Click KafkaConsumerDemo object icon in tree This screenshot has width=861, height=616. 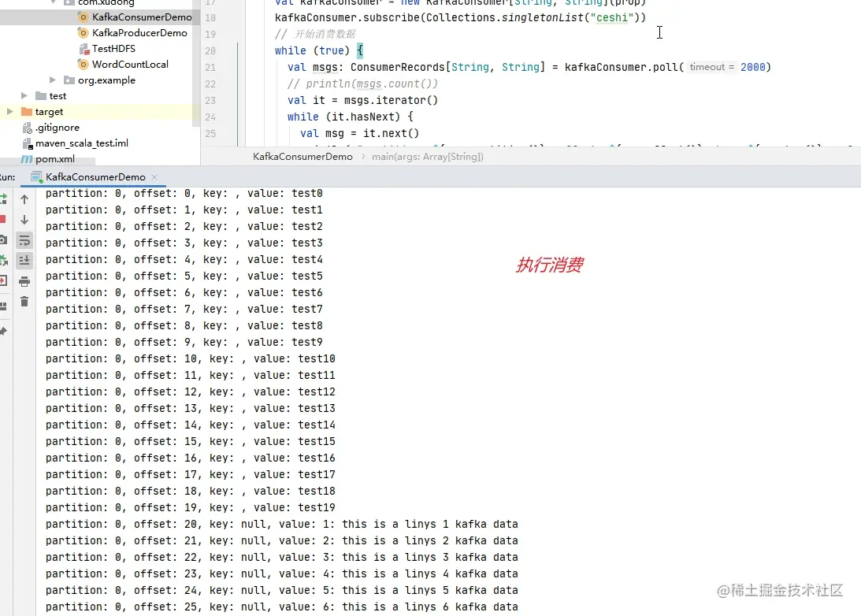tap(83, 17)
